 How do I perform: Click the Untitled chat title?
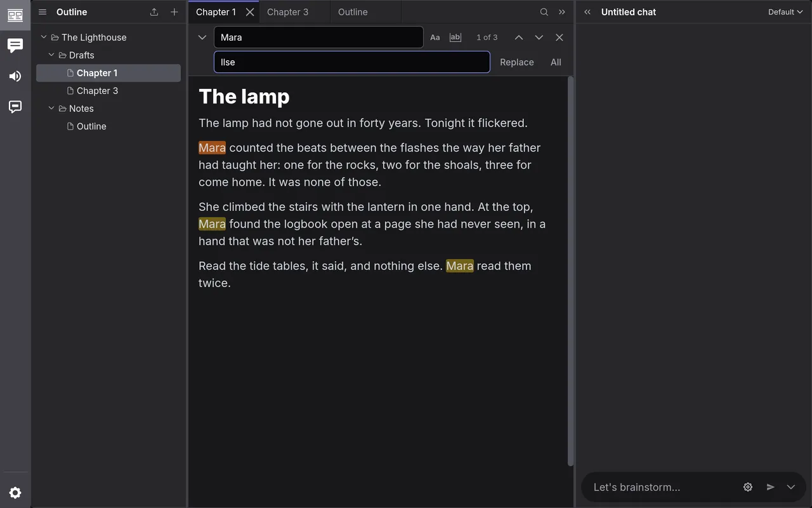[x=629, y=12]
